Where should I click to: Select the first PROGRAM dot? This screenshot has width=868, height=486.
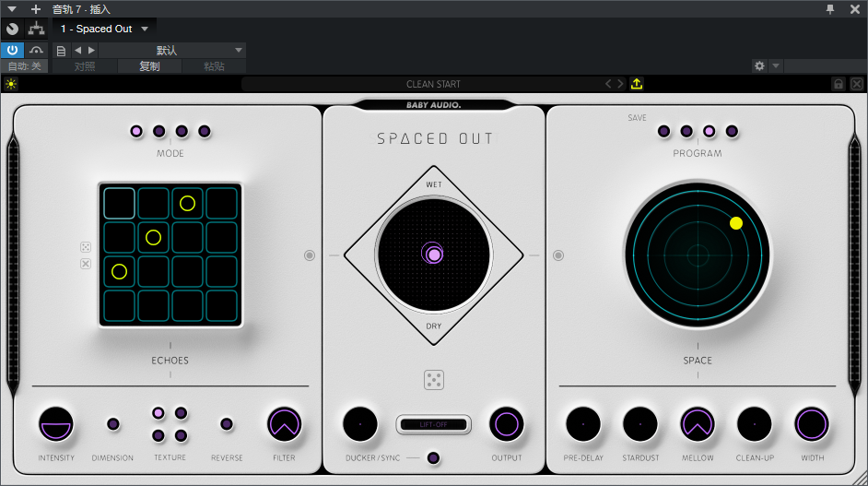click(x=663, y=131)
